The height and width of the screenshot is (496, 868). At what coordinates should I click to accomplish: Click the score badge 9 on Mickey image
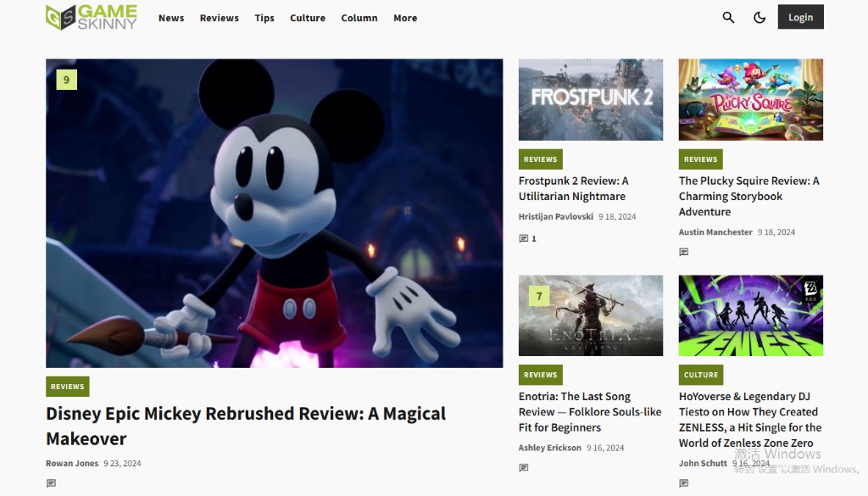[66, 80]
